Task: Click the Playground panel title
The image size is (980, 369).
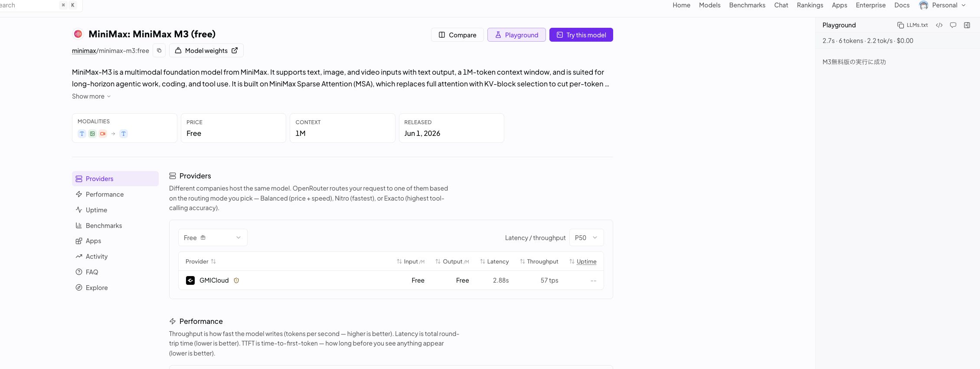Action: (x=839, y=25)
